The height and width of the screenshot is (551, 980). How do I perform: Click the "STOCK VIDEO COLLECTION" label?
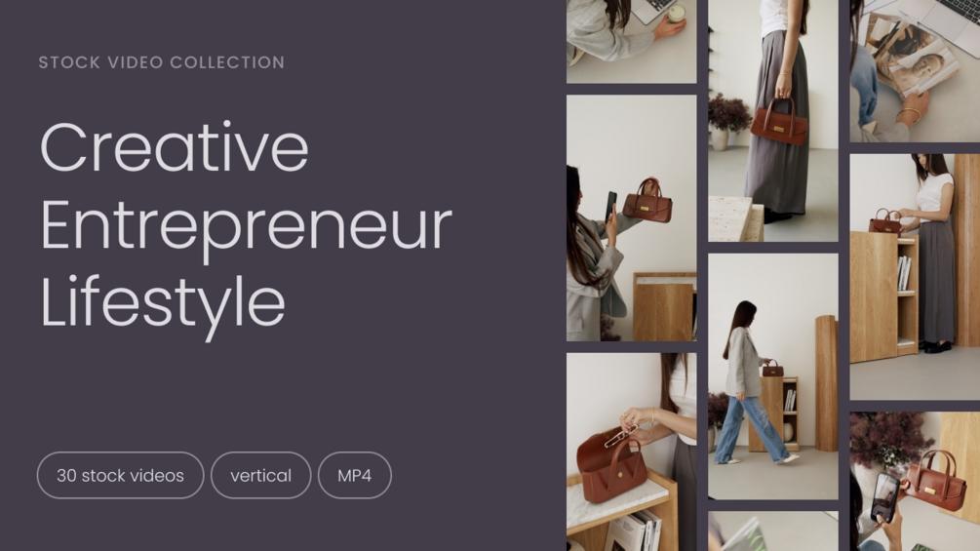point(162,62)
